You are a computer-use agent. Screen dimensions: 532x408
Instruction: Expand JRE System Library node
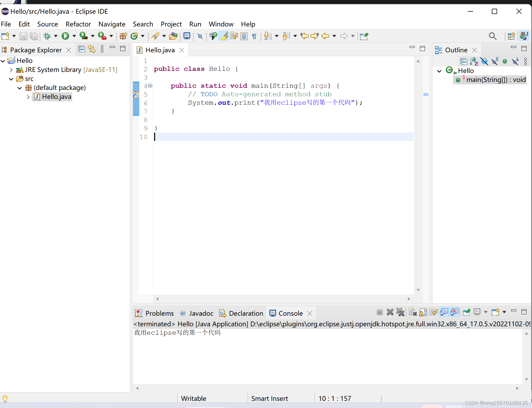pos(11,70)
